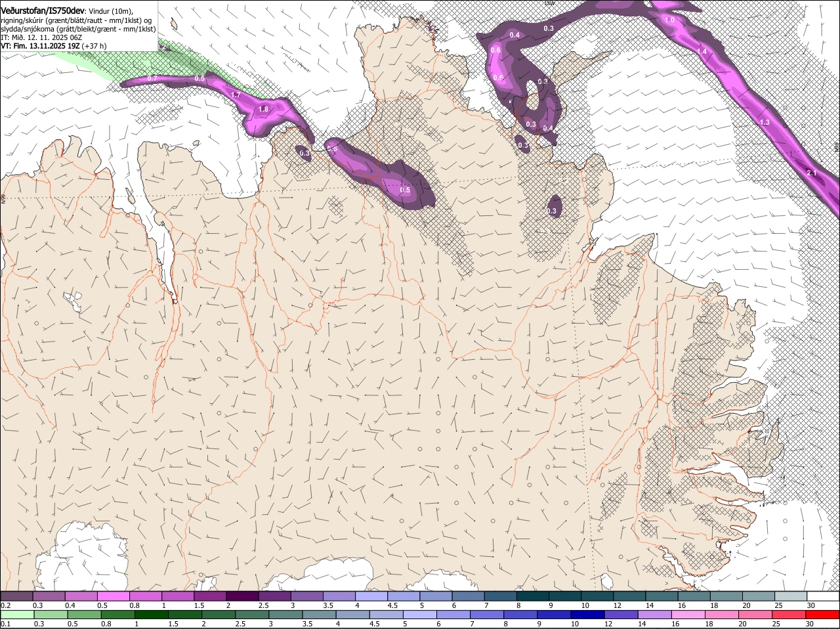Select the light periwinkle 4 swatch in the upper legend
The width and height of the screenshot is (840, 629).
pyautogui.click(x=371, y=596)
